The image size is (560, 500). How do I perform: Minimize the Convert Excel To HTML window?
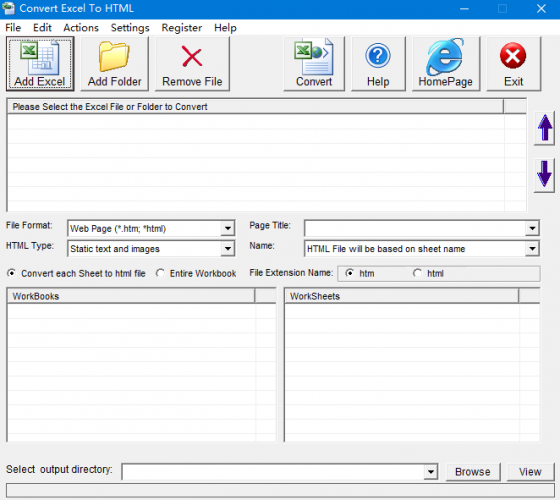(x=464, y=9)
